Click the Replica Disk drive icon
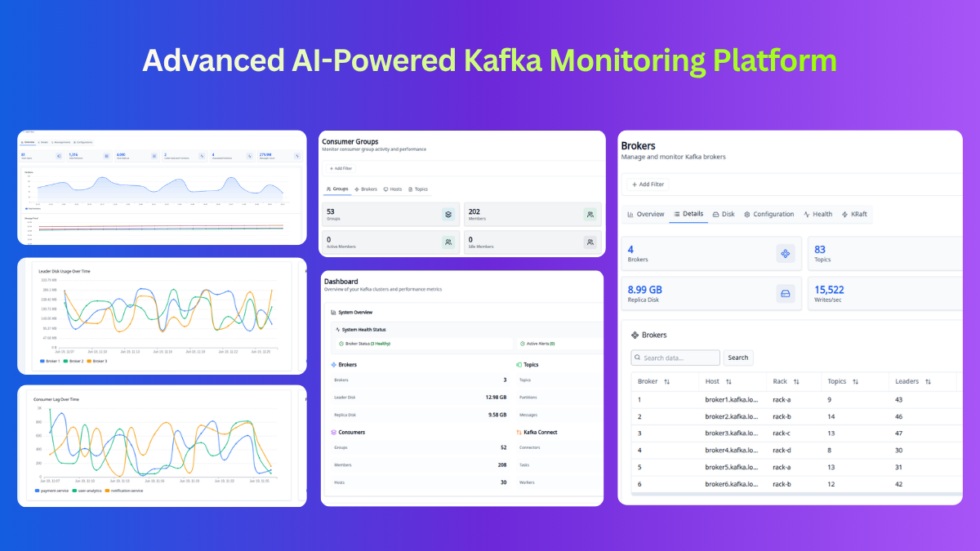 pyautogui.click(x=786, y=295)
